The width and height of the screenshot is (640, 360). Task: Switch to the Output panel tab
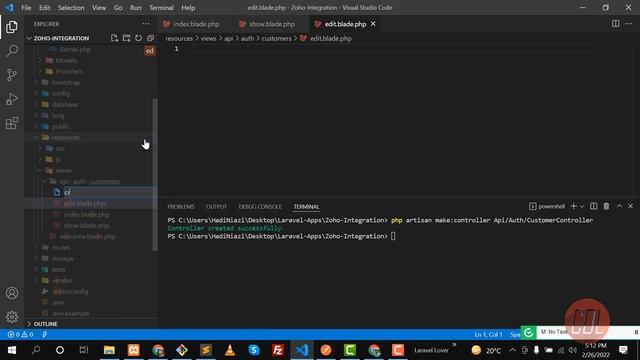[216, 207]
